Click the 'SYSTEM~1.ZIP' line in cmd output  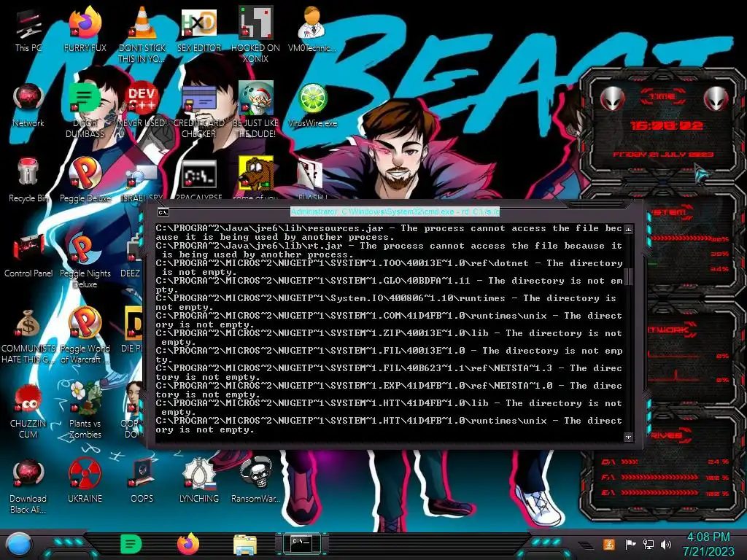pos(389,337)
